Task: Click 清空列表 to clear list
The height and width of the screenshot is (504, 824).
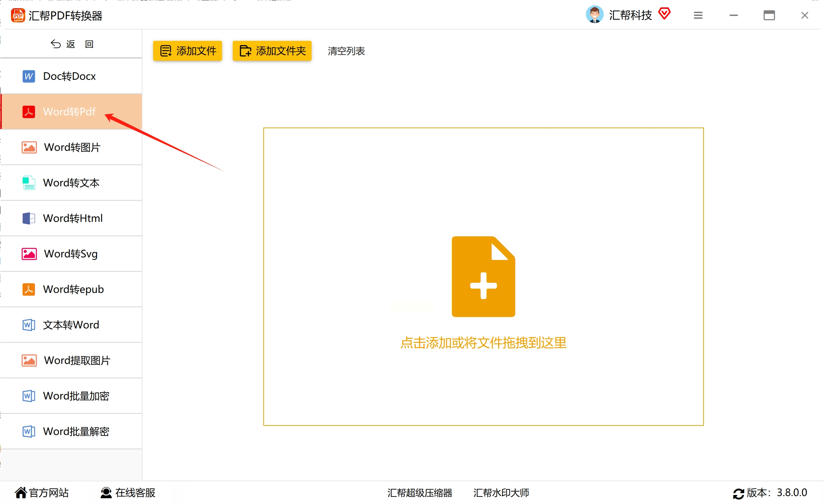Action: [x=346, y=51]
